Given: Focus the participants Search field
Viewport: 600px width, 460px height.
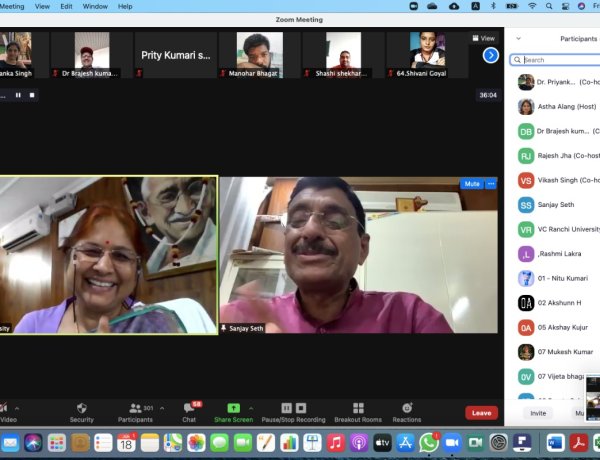Looking at the screenshot, I should coord(555,60).
